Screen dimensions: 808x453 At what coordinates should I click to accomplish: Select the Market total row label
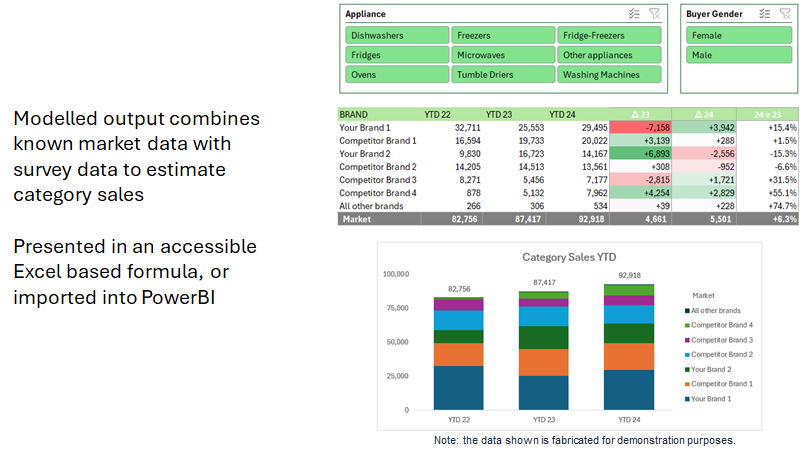[357, 219]
